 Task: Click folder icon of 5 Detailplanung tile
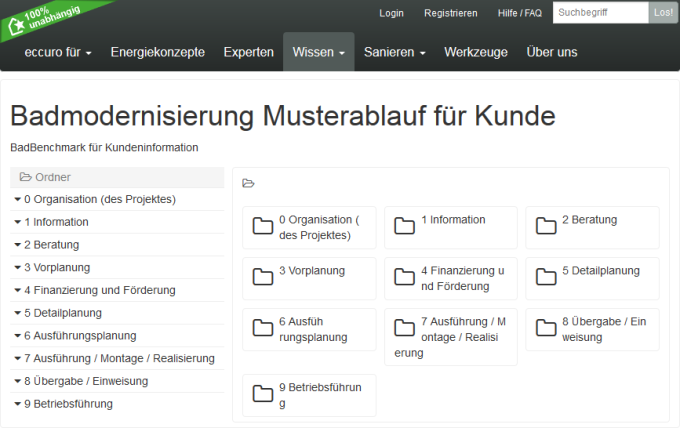(x=545, y=277)
